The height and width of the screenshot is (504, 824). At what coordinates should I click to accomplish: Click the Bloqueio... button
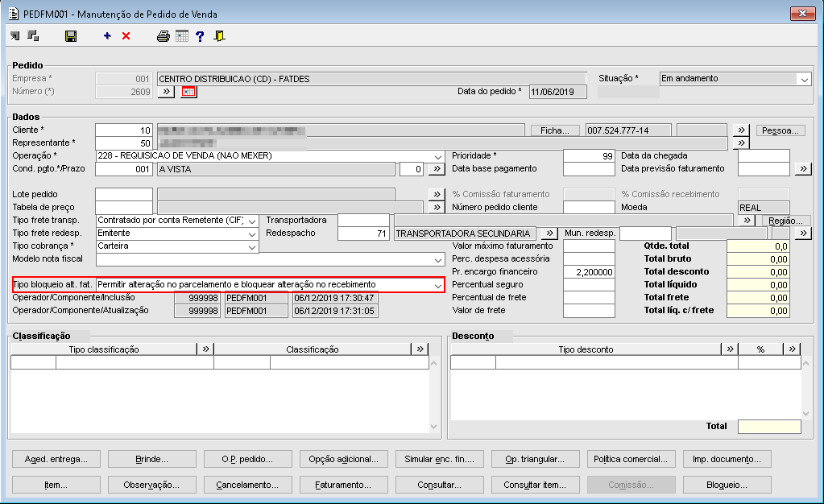point(727,485)
